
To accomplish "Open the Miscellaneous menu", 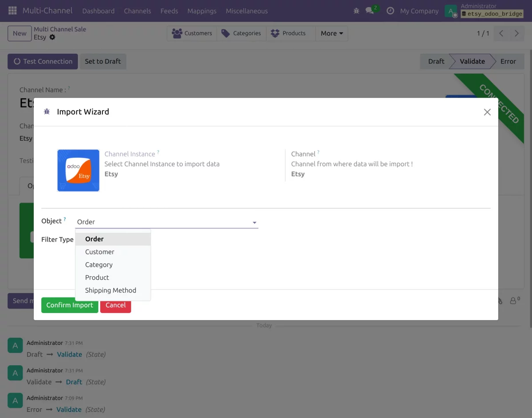I will coord(247,11).
